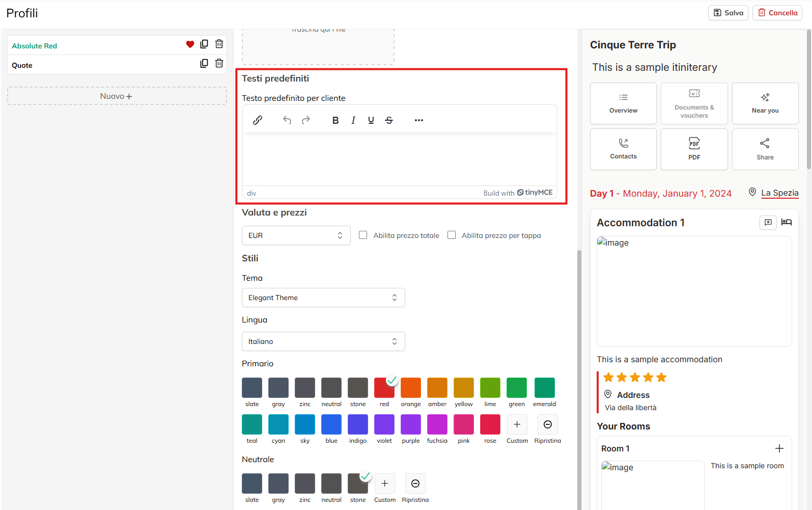Click the heart icon on Absolute Red

click(190, 44)
